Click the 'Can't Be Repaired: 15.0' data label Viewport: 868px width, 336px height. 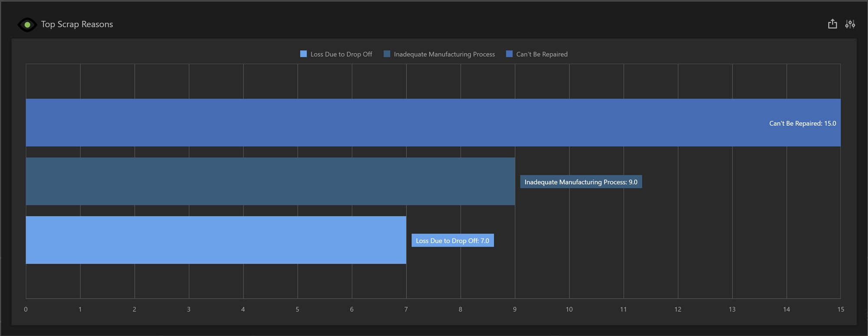[x=802, y=124]
